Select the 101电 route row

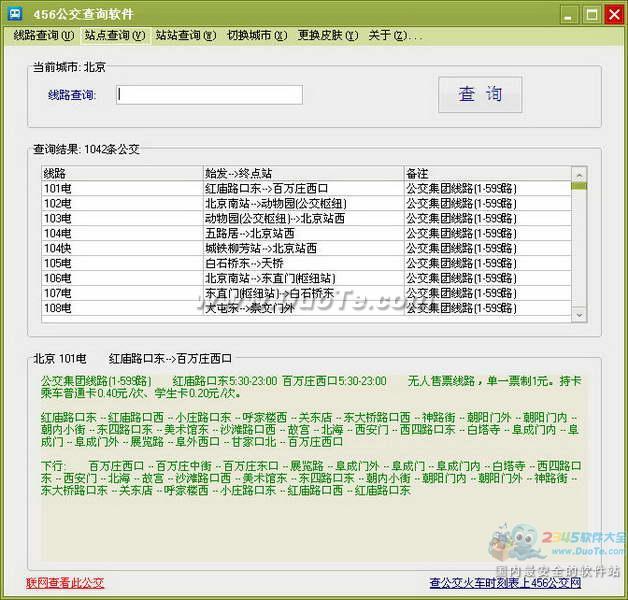[x=306, y=188]
